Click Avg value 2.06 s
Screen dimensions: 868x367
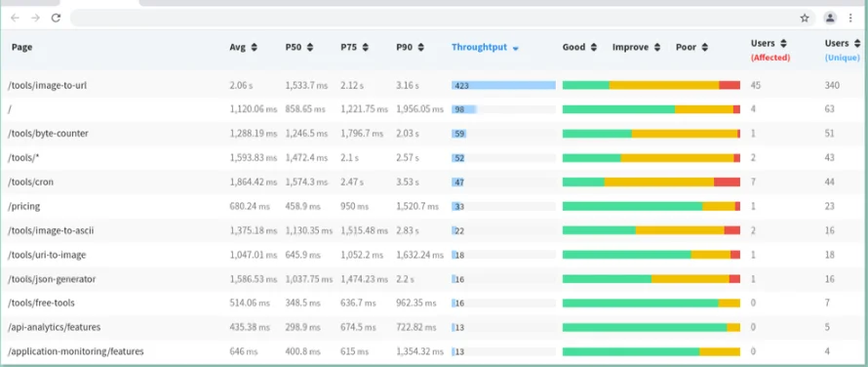[241, 85]
